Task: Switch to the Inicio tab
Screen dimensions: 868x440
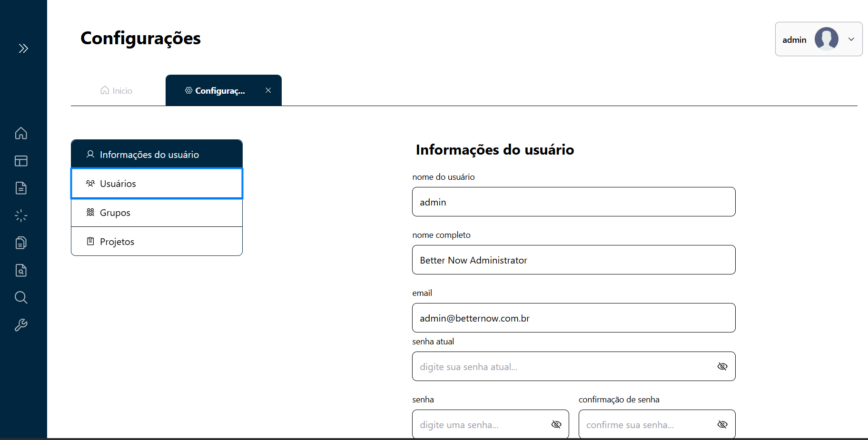Action: tap(116, 90)
